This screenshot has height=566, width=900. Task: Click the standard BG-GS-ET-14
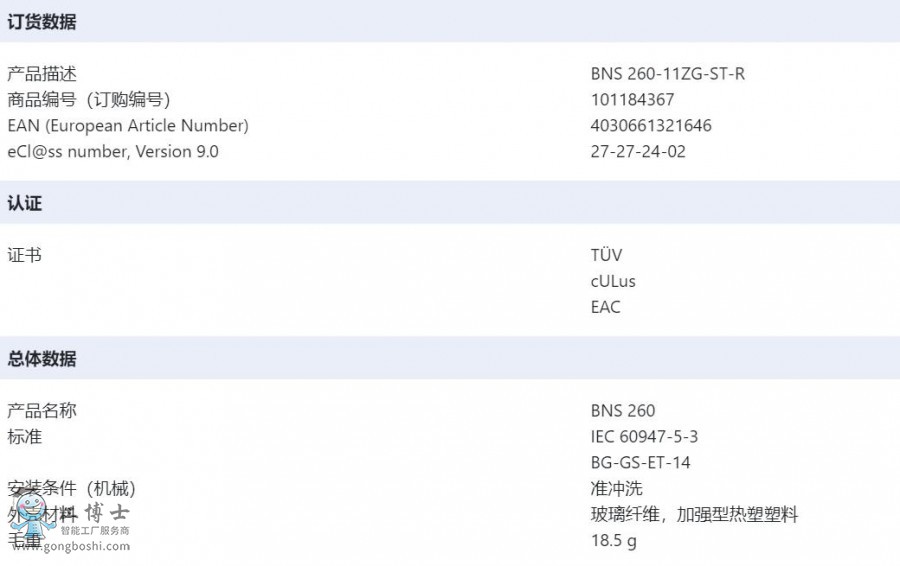640,462
